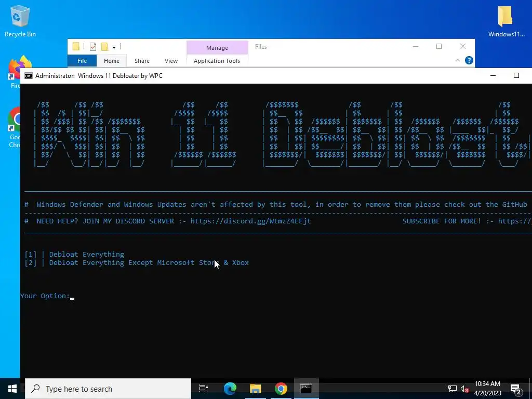Open the Application Tools tab
The image size is (532, 399).
[x=217, y=61]
